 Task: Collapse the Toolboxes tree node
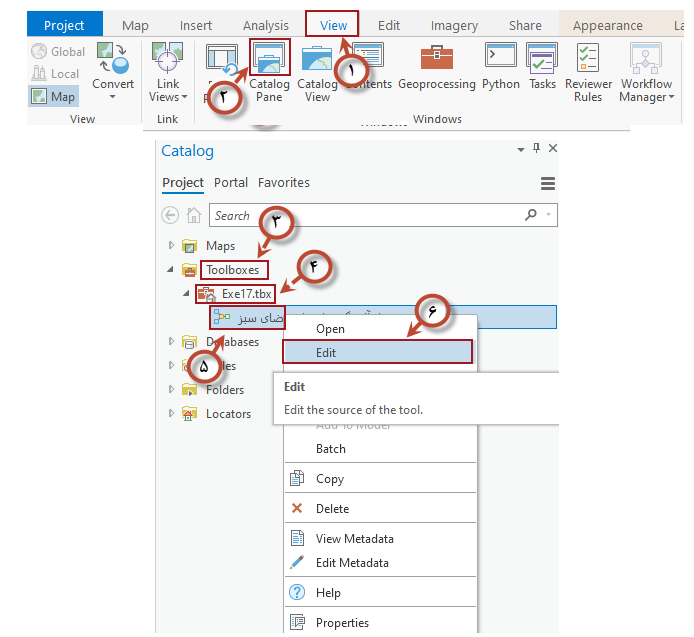[171, 270]
